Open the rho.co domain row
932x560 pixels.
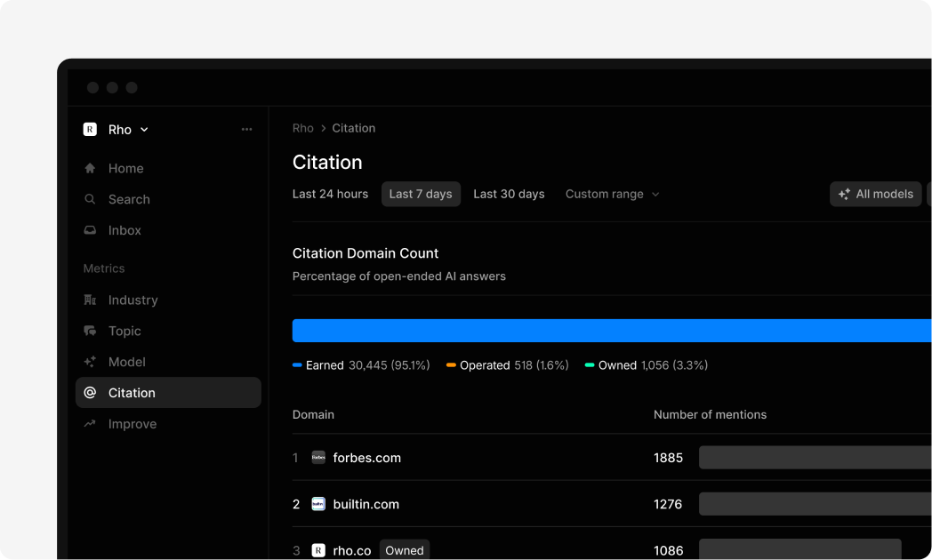point(612,544)
